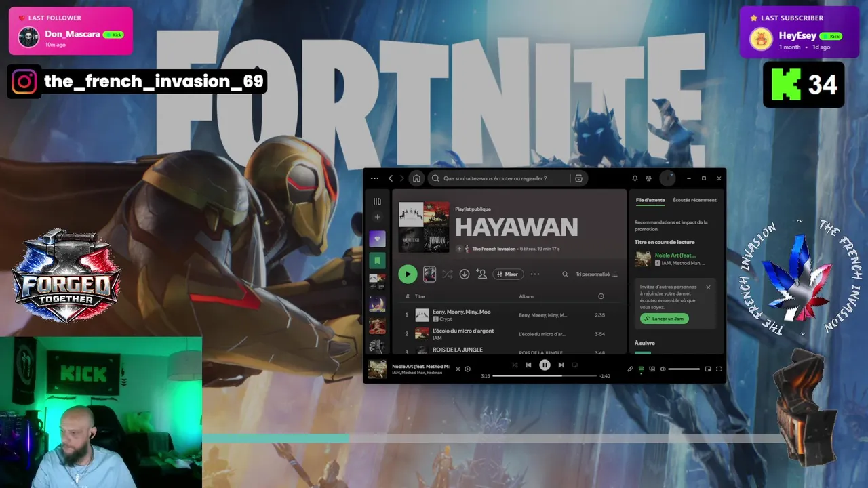Screen dimensions: 868x488
Task: Open purple moon cover playlist in sidebar
Action: (378, 304)
